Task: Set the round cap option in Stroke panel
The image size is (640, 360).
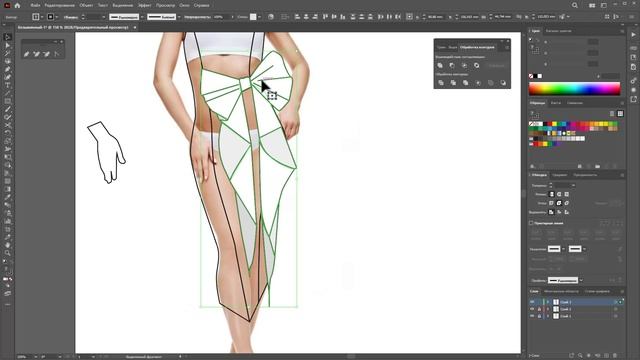Action: 559,194
